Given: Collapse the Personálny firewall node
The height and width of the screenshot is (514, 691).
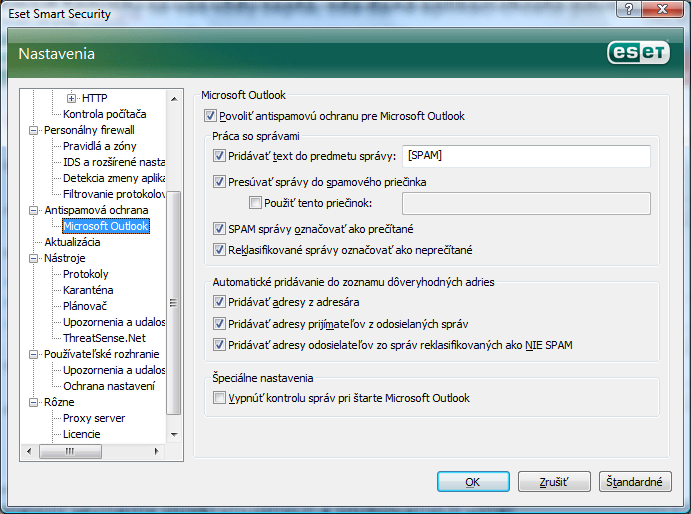Looking at the screenshot, I should (x=33, y=130).
